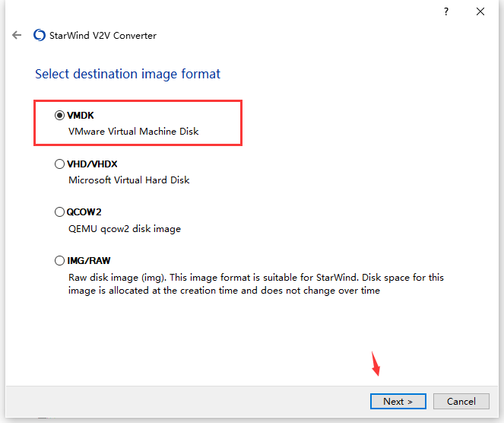Close the V2V Converter dialog window
Screen dimensions: 504x423
point(480,12)
